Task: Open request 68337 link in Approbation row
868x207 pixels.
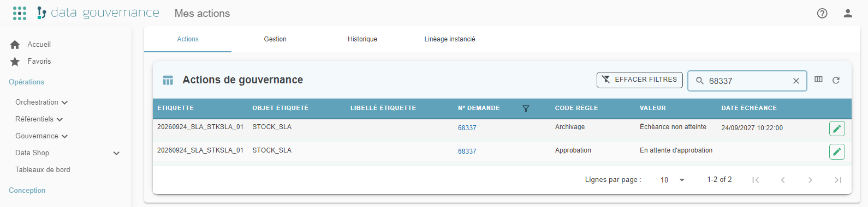Action: click(467, 151)
